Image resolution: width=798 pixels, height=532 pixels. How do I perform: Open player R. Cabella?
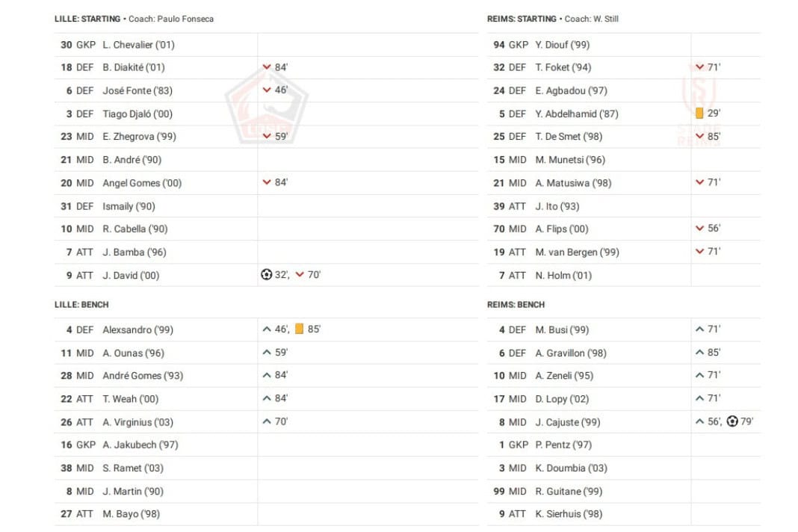pos(134,229)
